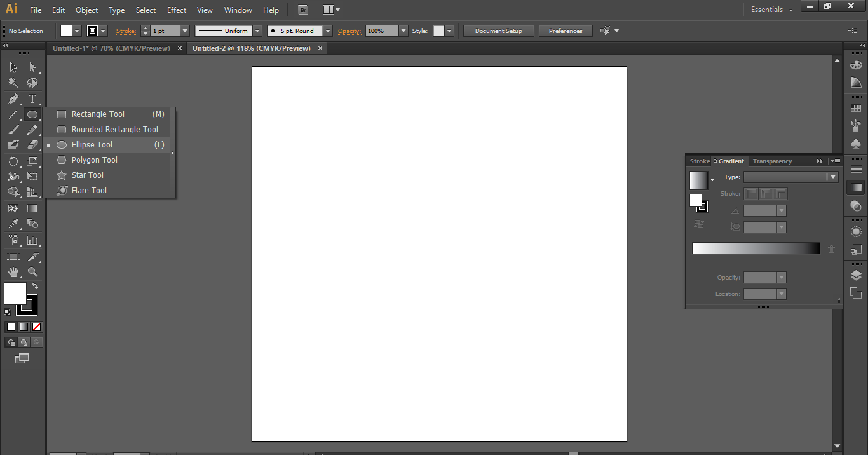
Task: Select the Star Tool from the flyout
Action: tap(89, 175)
